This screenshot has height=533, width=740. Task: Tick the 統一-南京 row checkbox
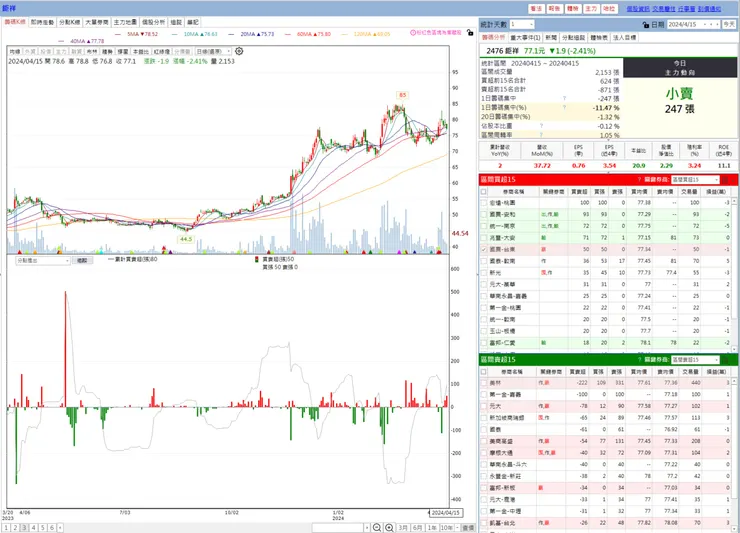coord(483,226)
